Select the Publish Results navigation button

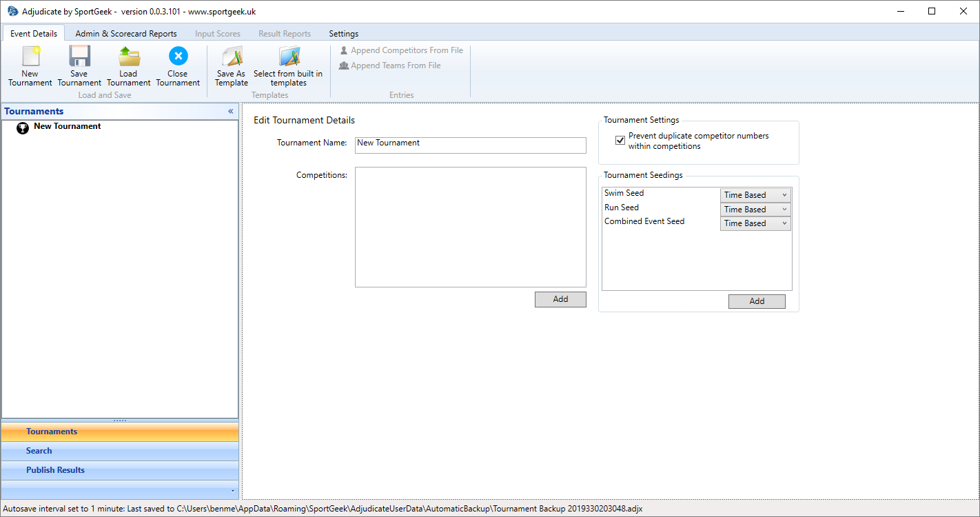(120, 470)
